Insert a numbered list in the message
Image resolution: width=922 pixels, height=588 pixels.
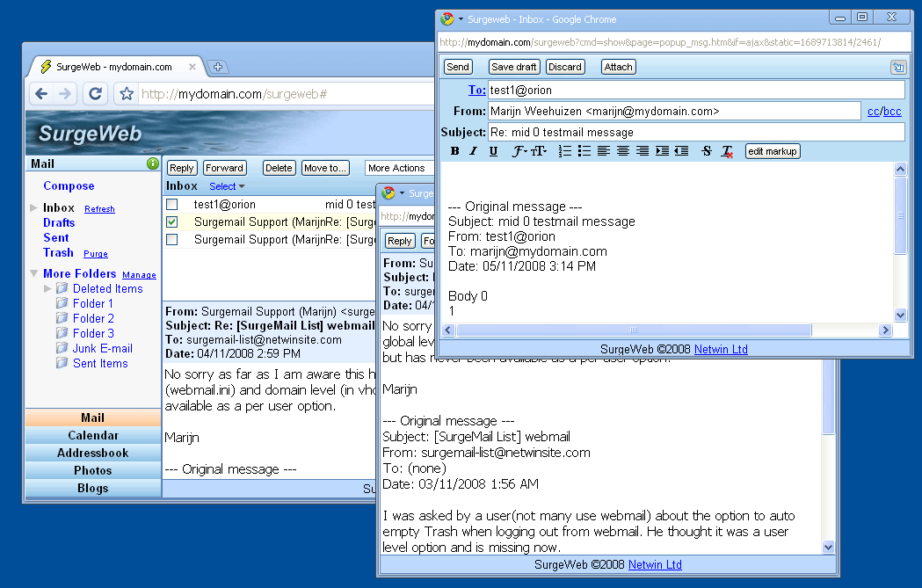click(x=565, y=151)
